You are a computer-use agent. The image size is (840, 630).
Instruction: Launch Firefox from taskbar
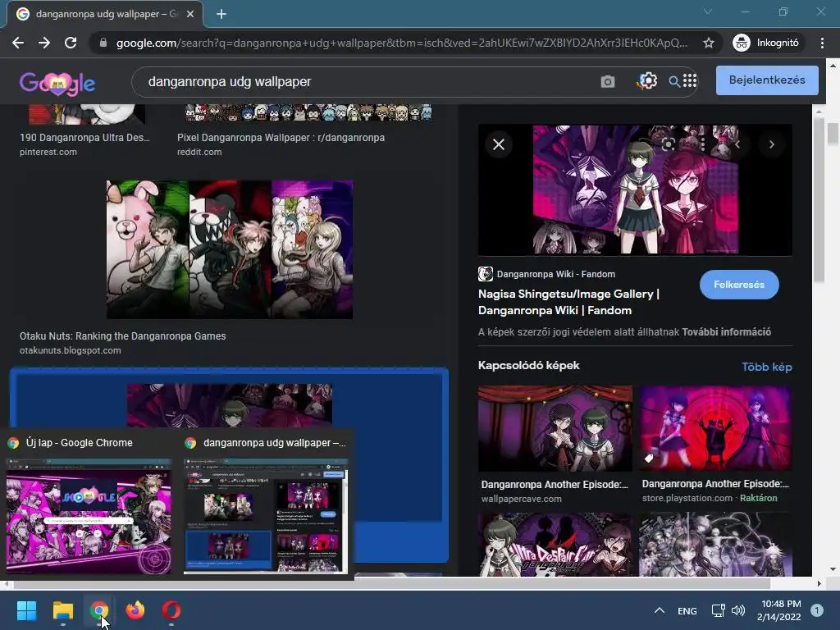[135, 610]
